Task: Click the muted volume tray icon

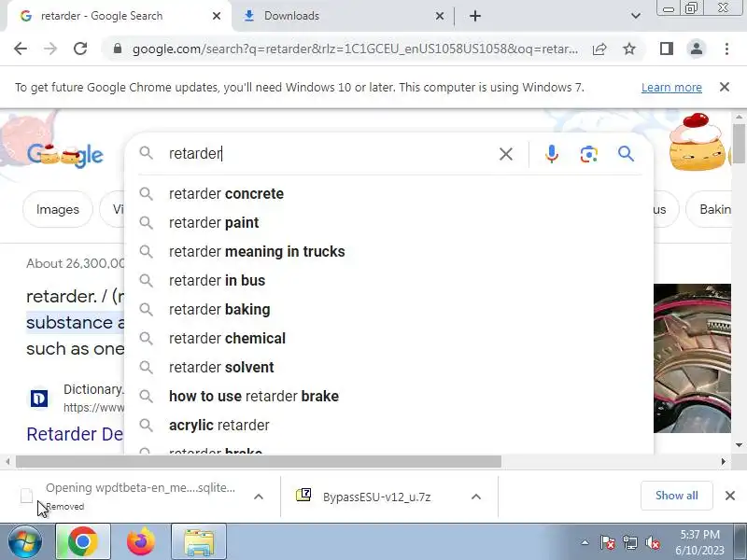Action: click(652, 542)
